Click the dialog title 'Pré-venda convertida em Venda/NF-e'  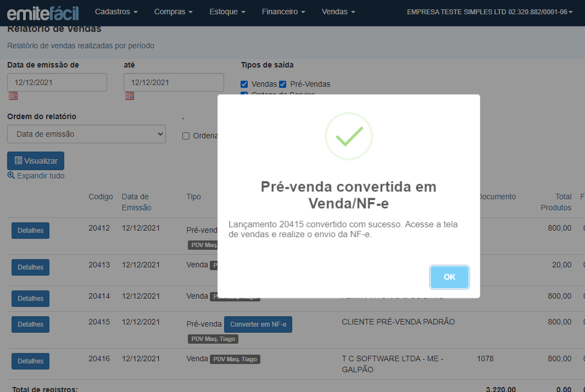(x=348, y=195)
